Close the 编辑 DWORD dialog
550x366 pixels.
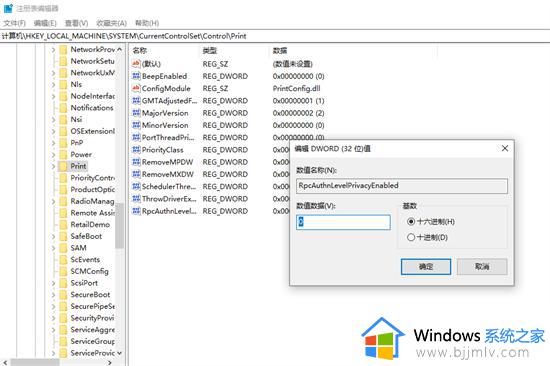click(x=505, y=148)
